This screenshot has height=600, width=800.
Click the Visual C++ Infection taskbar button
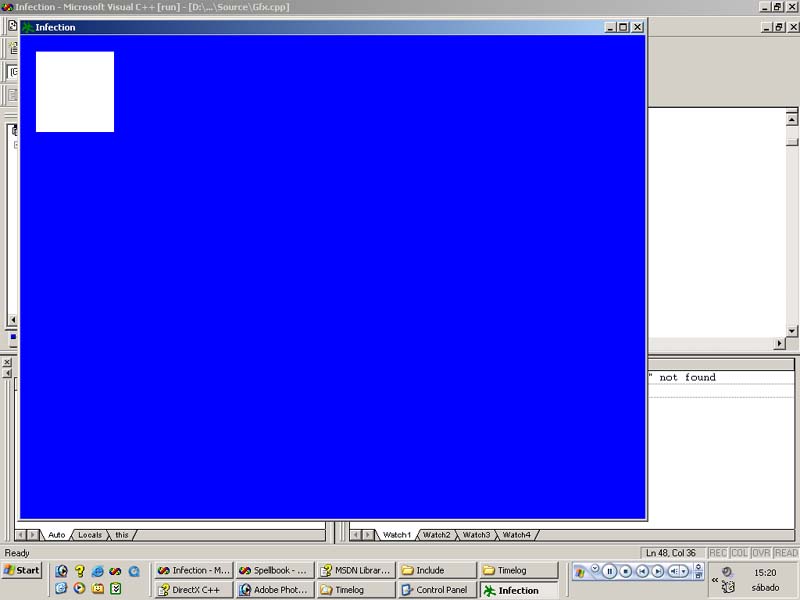tap(194, 570)
